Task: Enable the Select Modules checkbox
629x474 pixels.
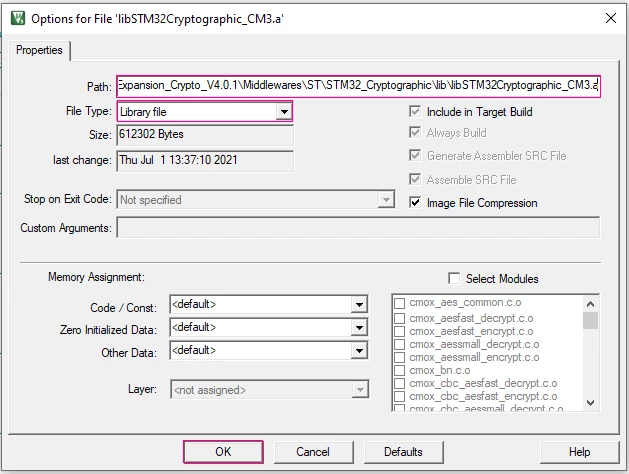Action: click(x=454, y=278)
